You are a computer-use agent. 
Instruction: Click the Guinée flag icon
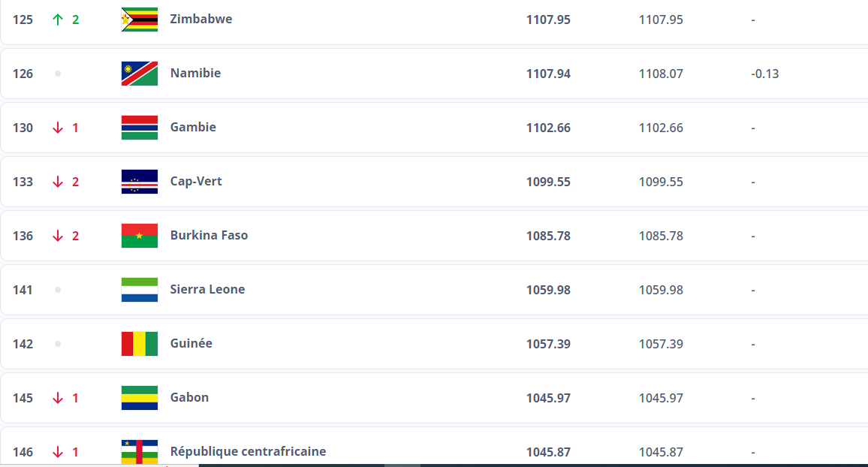click(140, 344)
